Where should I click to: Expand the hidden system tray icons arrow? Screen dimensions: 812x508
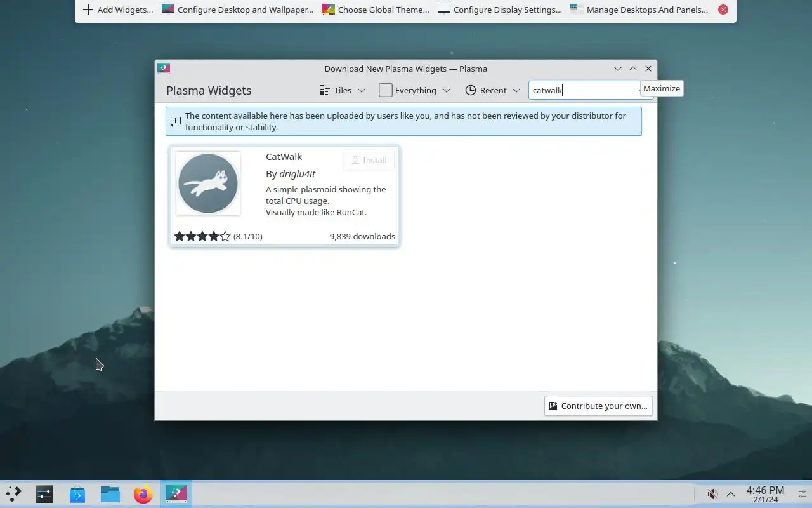(731, 494)
